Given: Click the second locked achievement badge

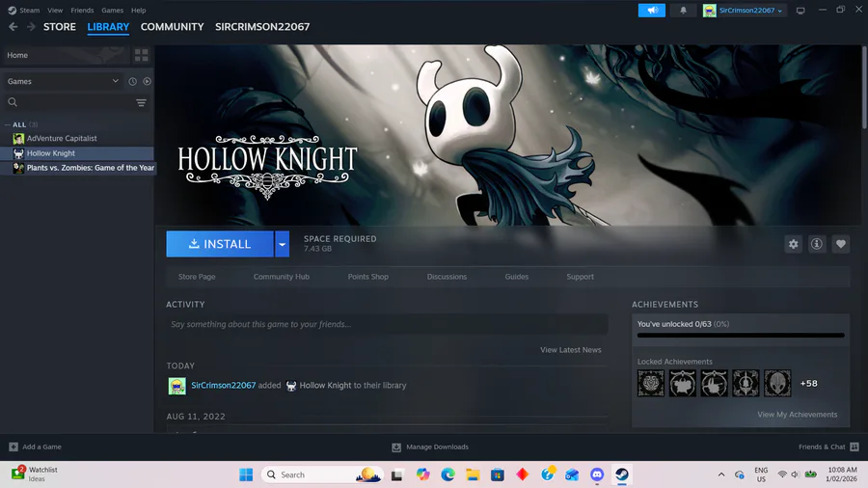Looking at the screenshot, I should [x=682, y=384].
